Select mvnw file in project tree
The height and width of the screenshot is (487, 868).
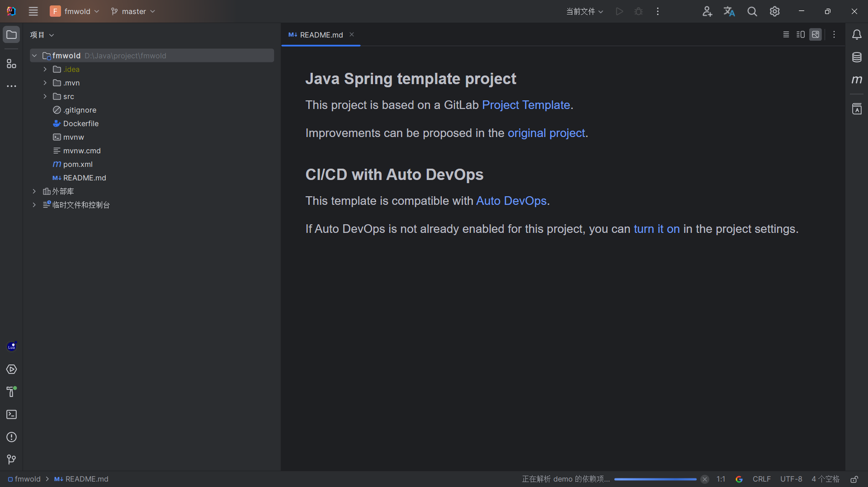tap(69, 137)
